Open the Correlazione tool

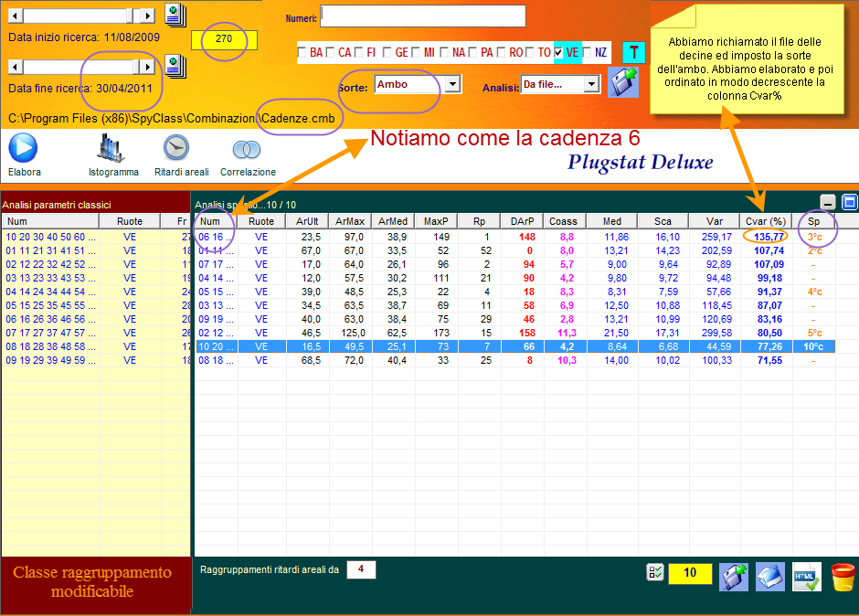[247, 149]
